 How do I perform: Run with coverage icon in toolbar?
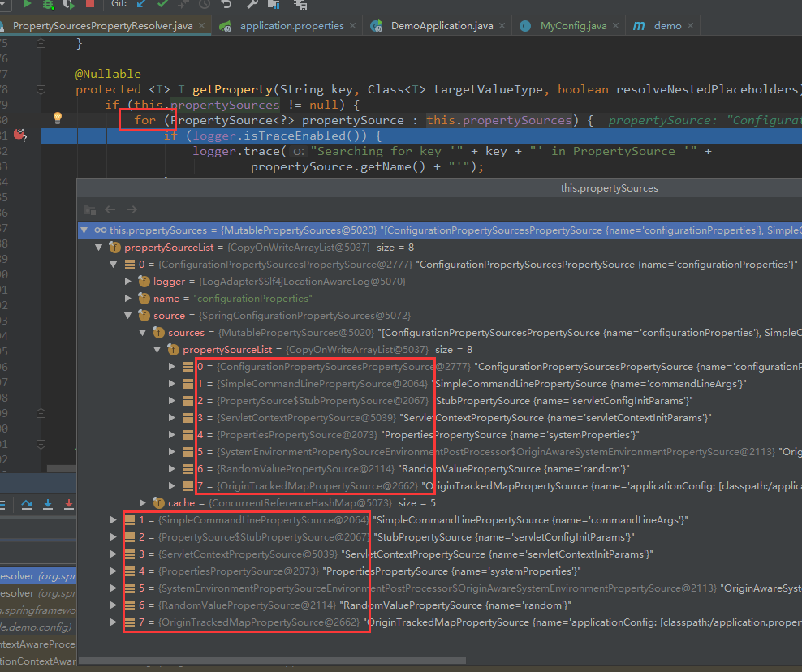[68, 4]
